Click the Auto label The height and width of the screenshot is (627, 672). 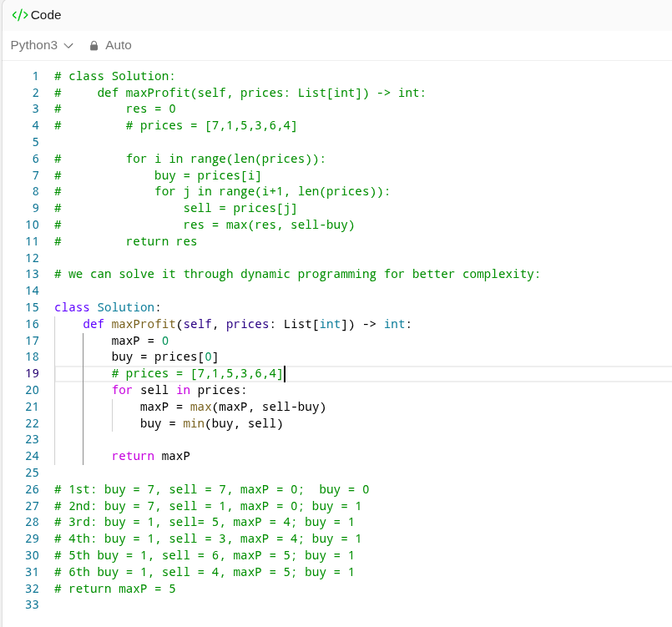119,45
